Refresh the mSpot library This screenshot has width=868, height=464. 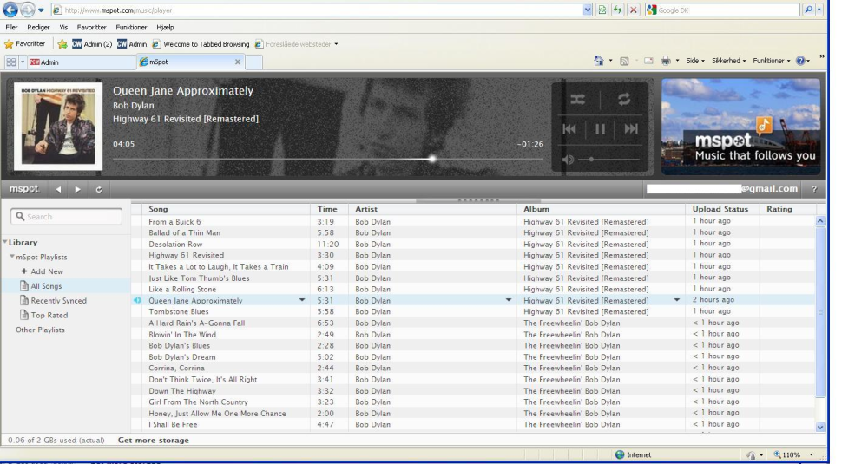coord(98,189)
